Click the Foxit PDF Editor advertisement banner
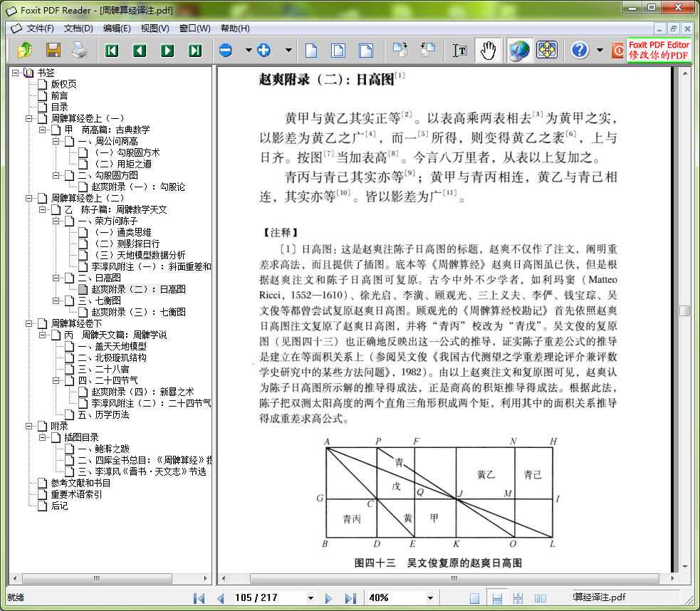700x611 pixels. (658, 51)
